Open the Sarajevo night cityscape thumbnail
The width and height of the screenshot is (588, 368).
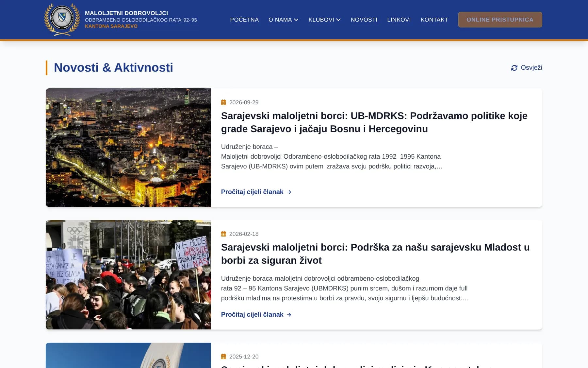(x=128, y=148)
